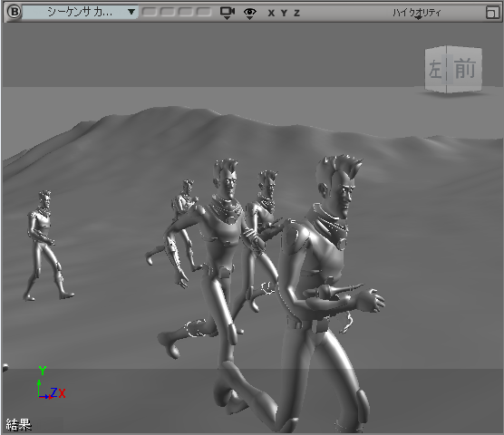Click the 左 face of view cube
The image size is (504, 435).
pos(435,70)
